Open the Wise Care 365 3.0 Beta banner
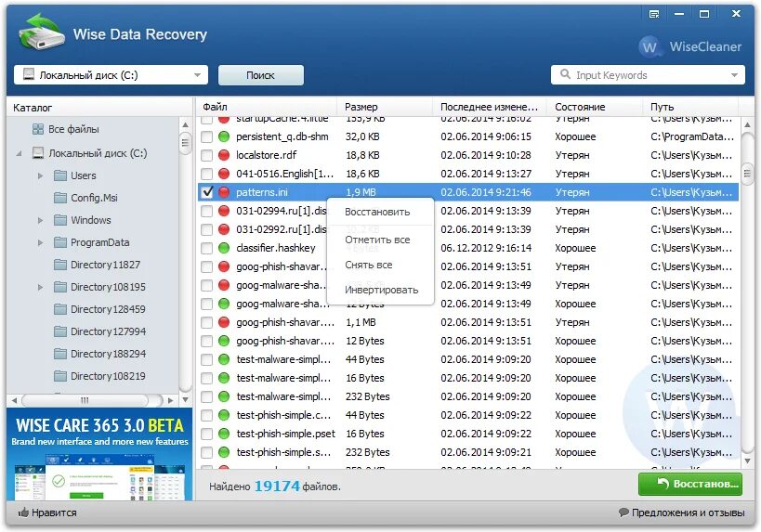This screenshot has height=532, width=761. coord(99,454)
